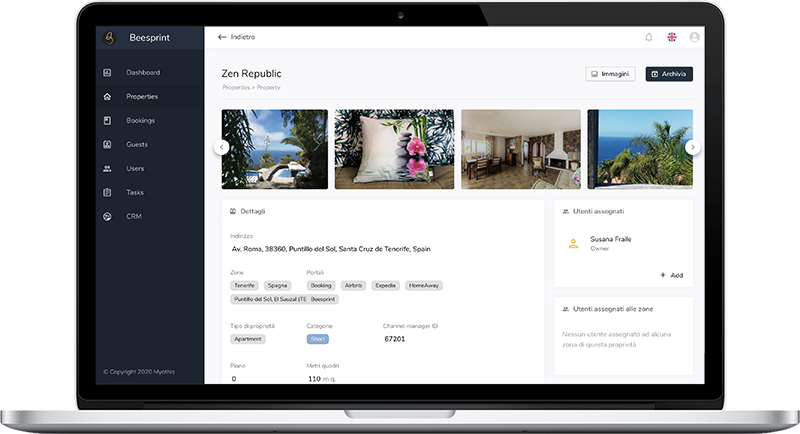Viewport: 800px width, 434px height.
Task: Select the Expedia portal tag
Action: coord(386,286)
